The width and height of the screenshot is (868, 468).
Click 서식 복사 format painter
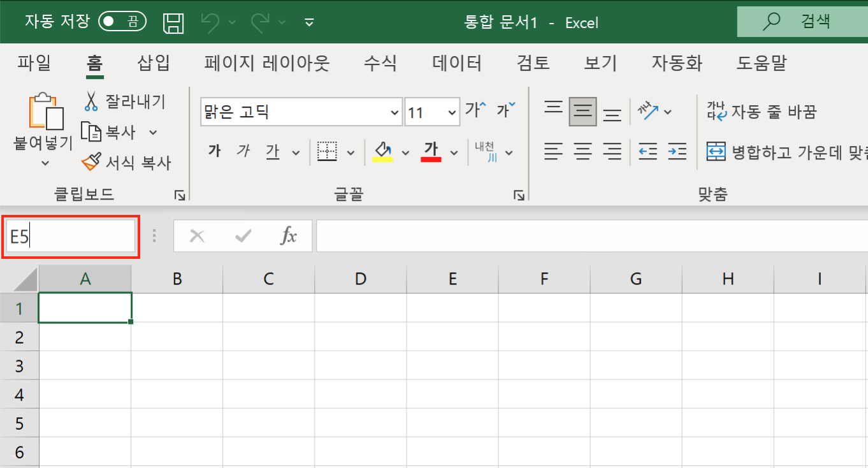(x=127, y=163)
